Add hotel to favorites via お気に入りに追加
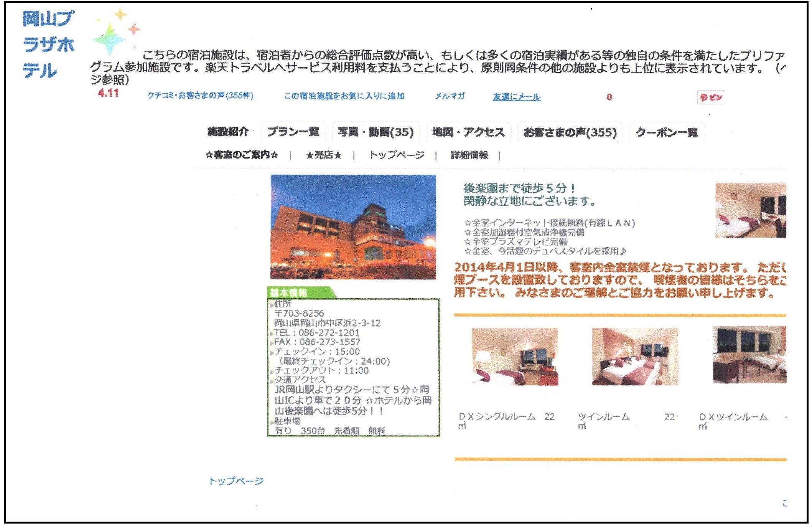 344,96
